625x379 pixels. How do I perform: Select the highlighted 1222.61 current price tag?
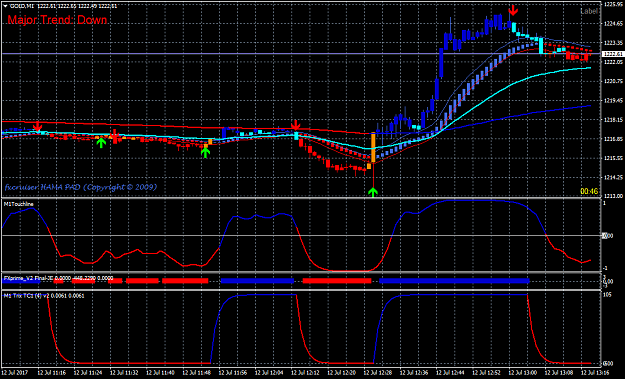(613, 54)
